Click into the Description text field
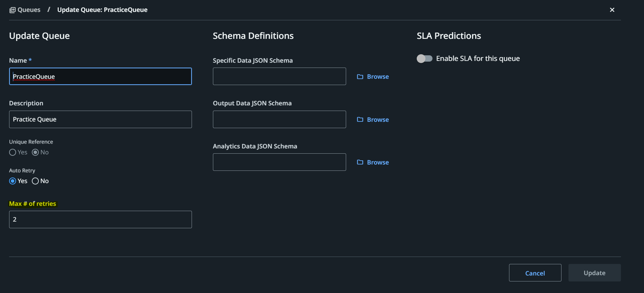 [100, 119]
